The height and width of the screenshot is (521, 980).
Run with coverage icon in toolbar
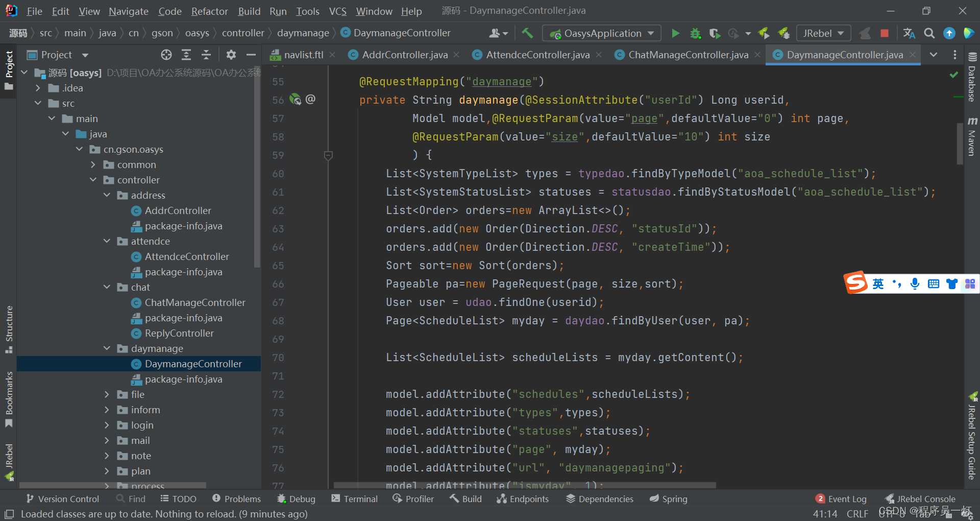[715, 33]
